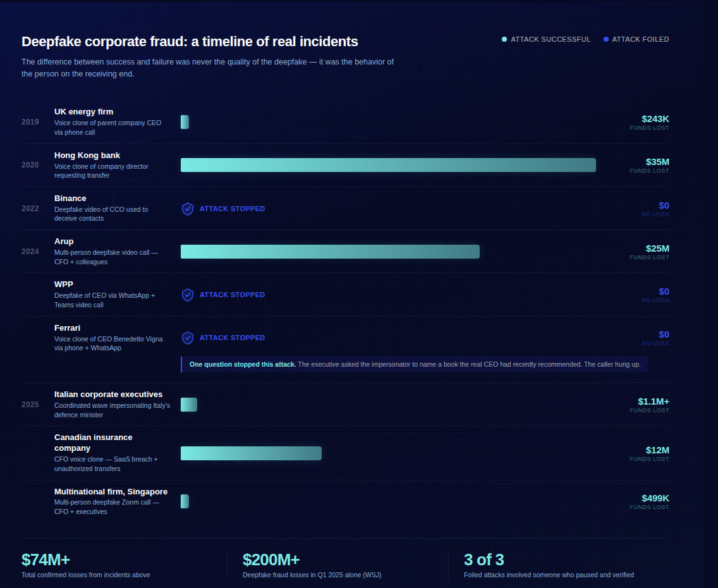Viewport: 718px width, 588px height.
Task: Click the Attack Foiled legend dot
Action: [606, 39]
